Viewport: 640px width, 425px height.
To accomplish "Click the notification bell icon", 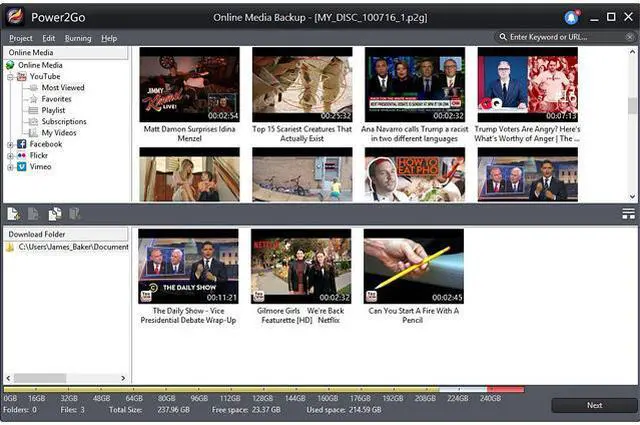I will pos(571,17).
